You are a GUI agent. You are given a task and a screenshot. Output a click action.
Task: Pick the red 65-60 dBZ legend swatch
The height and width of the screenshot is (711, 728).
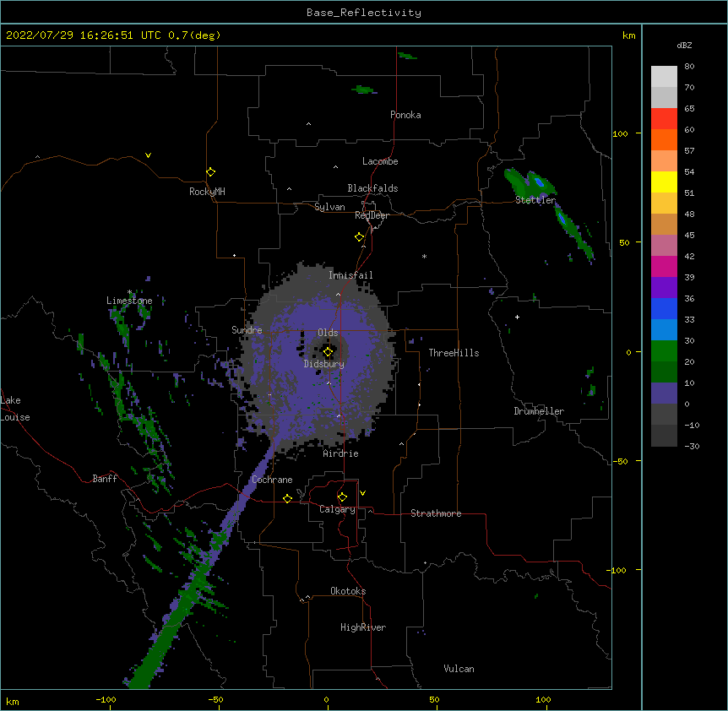click(664, 118)
